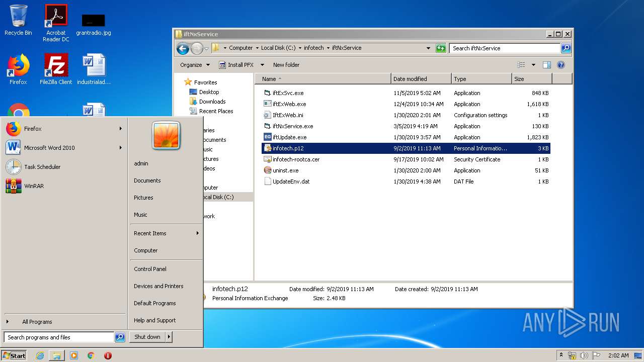Click New folder in toolbar
This screenshot has height=362, width=644.
[286, 65]
